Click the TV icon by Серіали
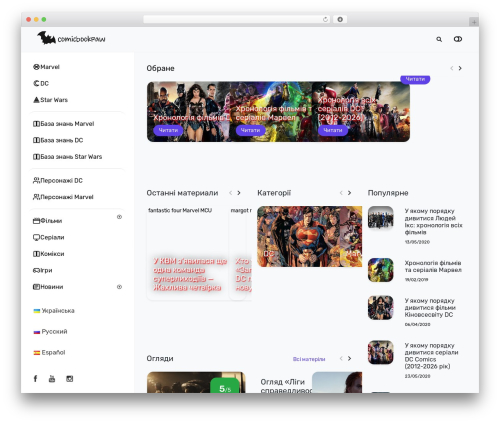The width and height of the screenshot is (500, 423). coord(36,237)
